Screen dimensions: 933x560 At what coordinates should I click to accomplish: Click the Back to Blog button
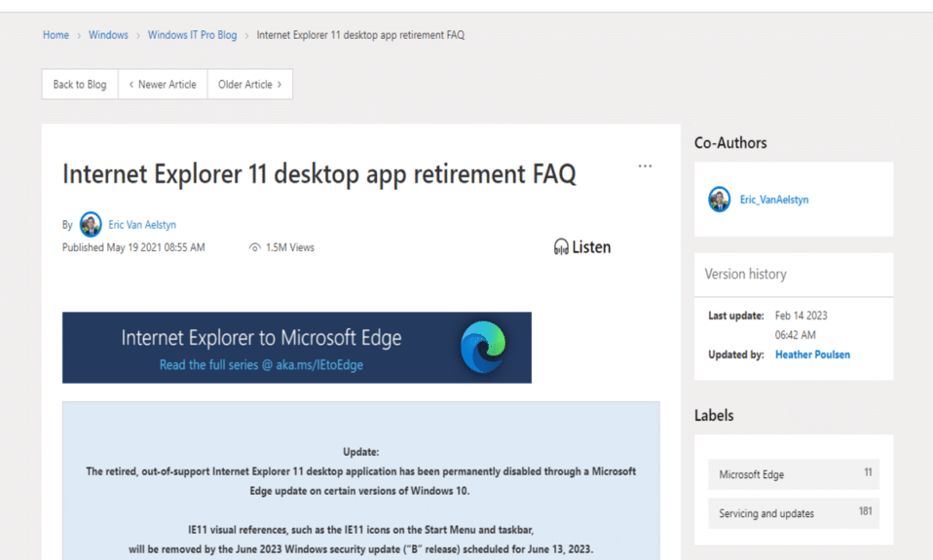80,85
